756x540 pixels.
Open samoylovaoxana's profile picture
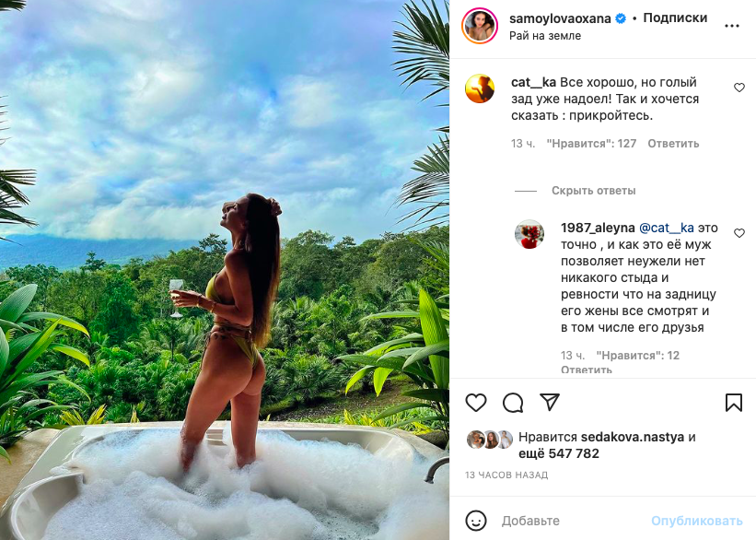(480, 26)
